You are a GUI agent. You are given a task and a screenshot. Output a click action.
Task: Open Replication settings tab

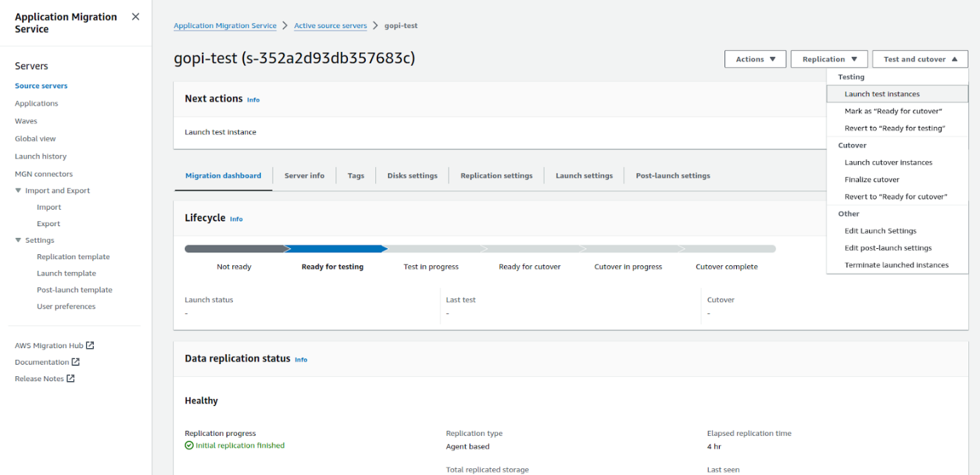pos(497,175)
